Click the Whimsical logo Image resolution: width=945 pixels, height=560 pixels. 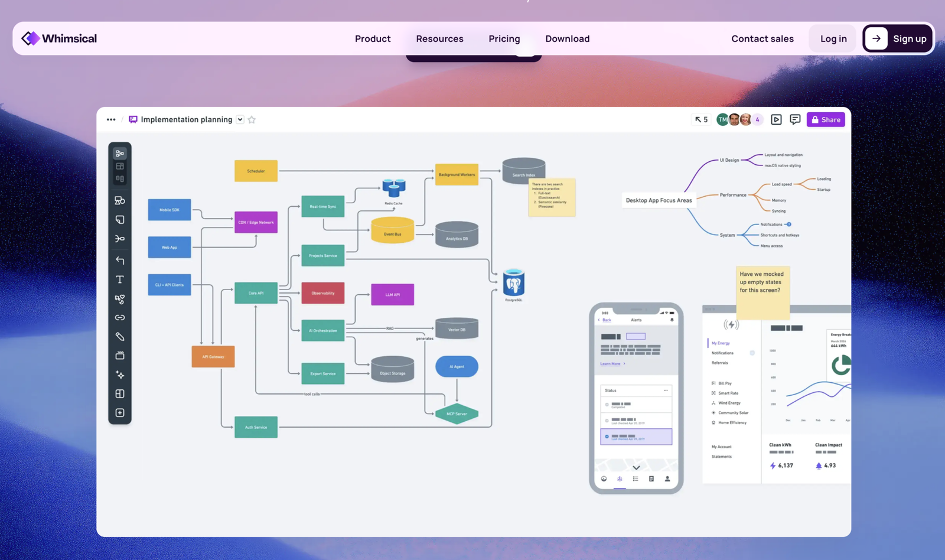(x=59, y=39)
